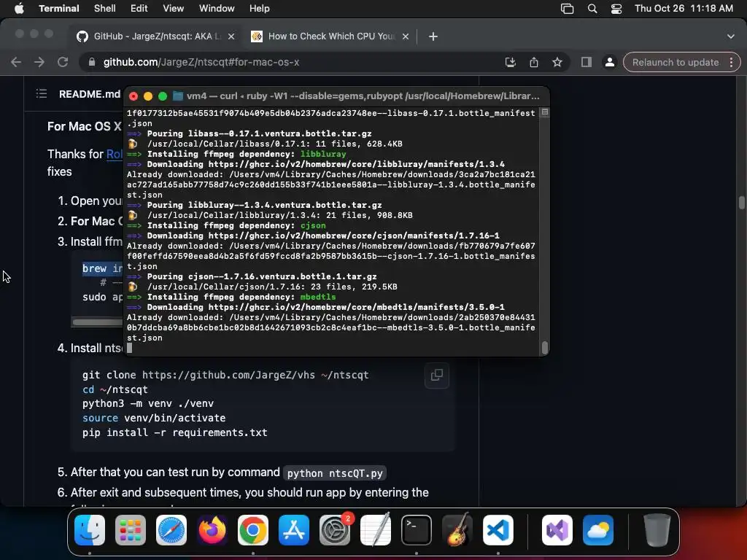Click Terminal scrollbar thumb
The width and height of the screenshot is (747, 560).
click(x=544, y=348)
